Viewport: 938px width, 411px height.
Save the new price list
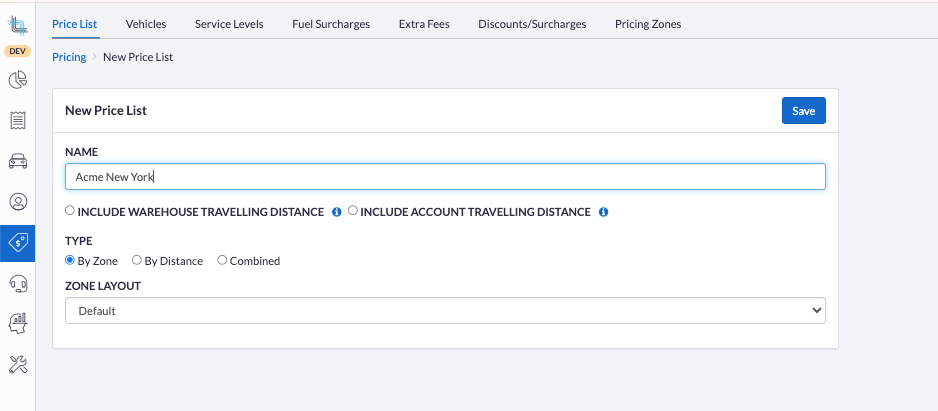pos(803,111)
